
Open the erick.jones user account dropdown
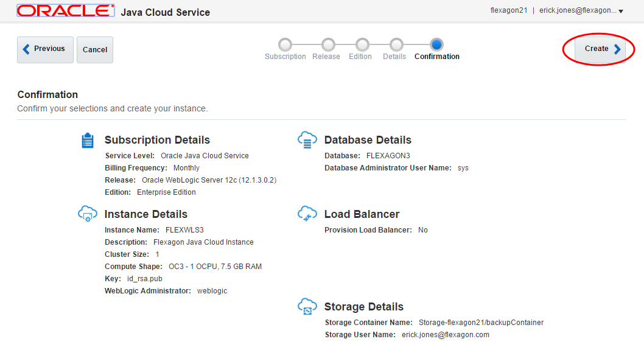(581, 11)
